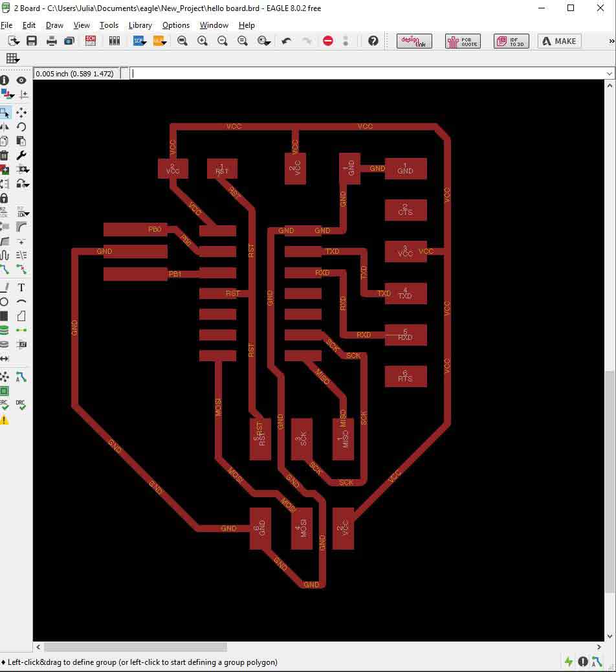Select the Delete trash tool

(x=5, y=155)
